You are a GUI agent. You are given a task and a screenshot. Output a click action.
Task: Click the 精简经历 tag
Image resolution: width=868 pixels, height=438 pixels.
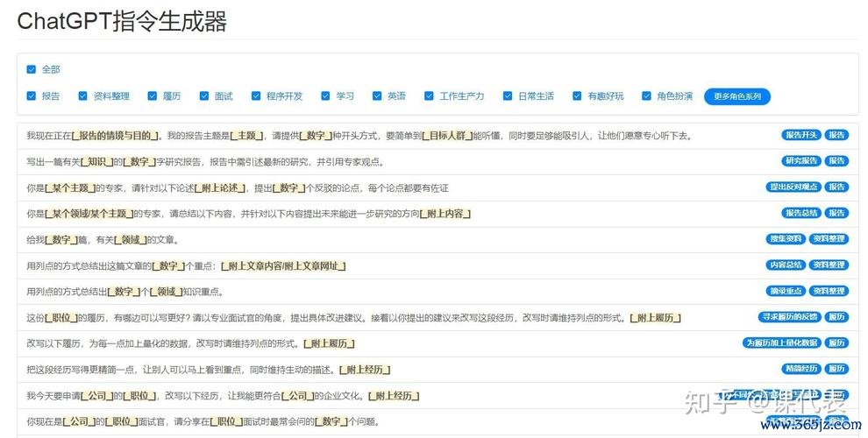tap(801, 369)
